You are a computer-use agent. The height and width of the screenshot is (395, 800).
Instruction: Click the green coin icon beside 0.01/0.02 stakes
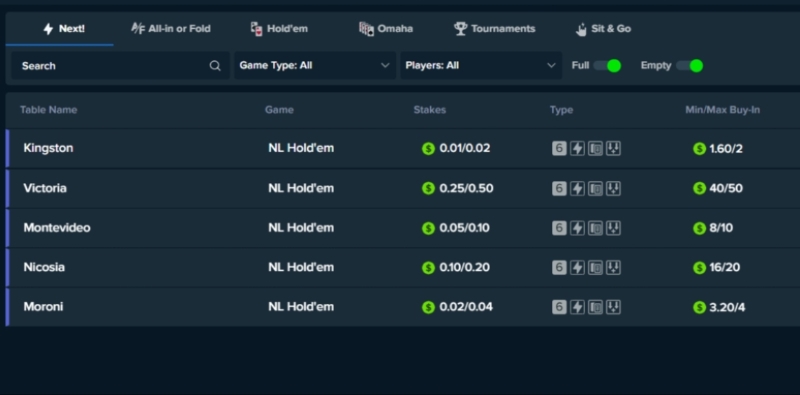click(428, 149)
